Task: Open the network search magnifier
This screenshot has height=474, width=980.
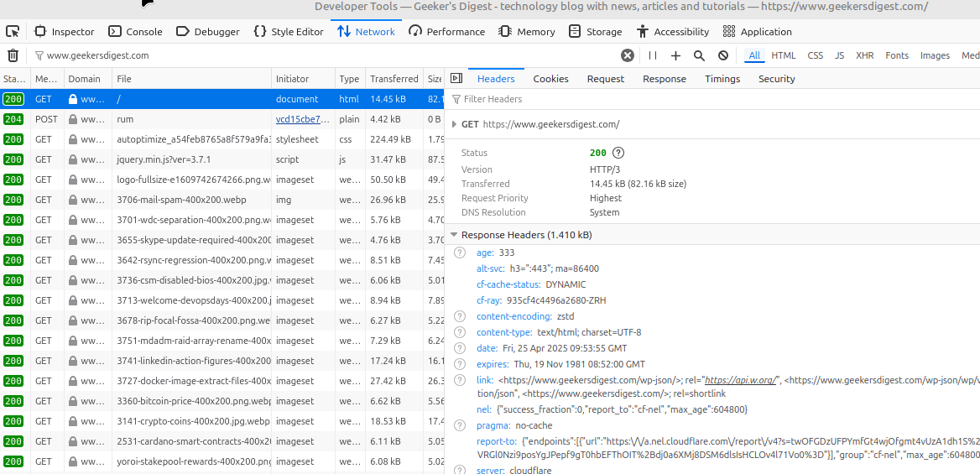Action: pos(699,55)
